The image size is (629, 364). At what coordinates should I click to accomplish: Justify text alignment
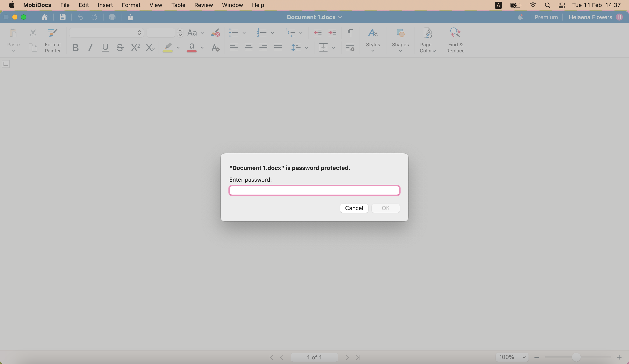278,47
